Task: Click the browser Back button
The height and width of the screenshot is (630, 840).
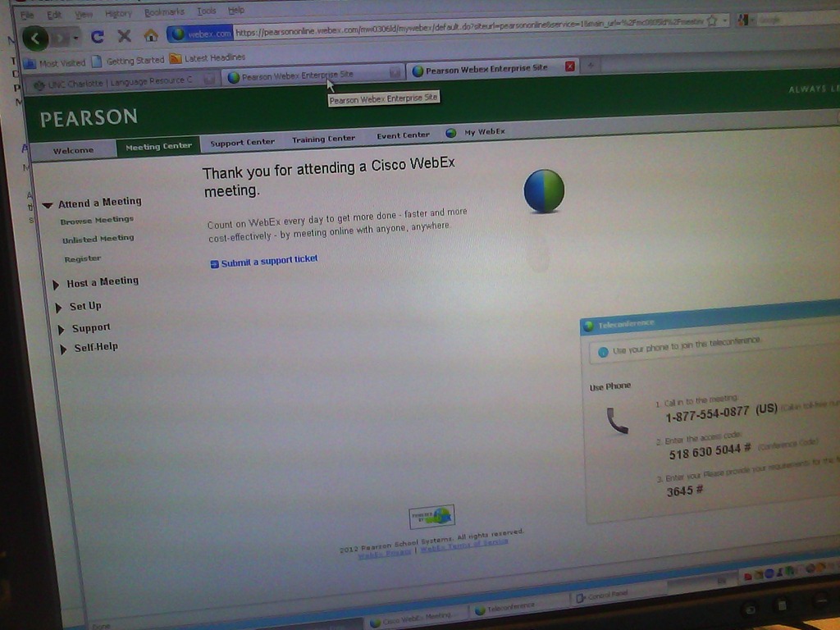Action: pyautogui.click(x=35, y=38)
